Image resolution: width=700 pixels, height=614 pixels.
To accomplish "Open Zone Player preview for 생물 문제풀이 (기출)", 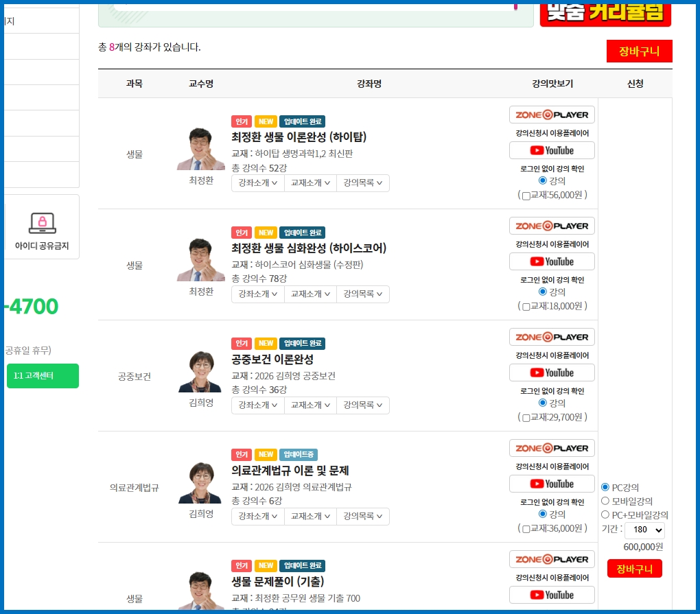I will coord(552,559).
